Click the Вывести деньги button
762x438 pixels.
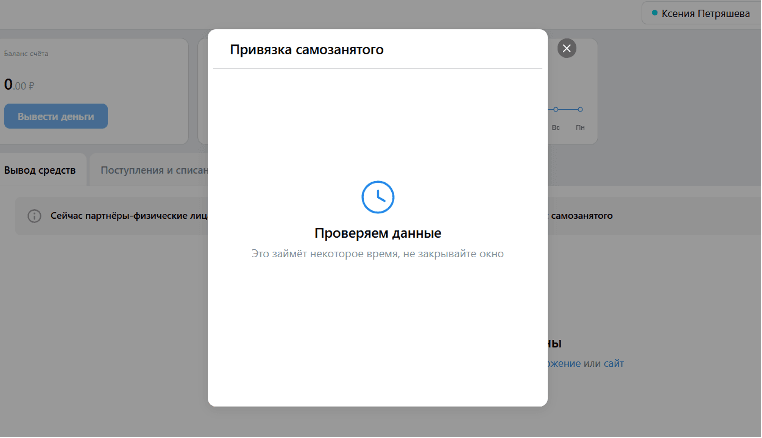pos(56,116)
